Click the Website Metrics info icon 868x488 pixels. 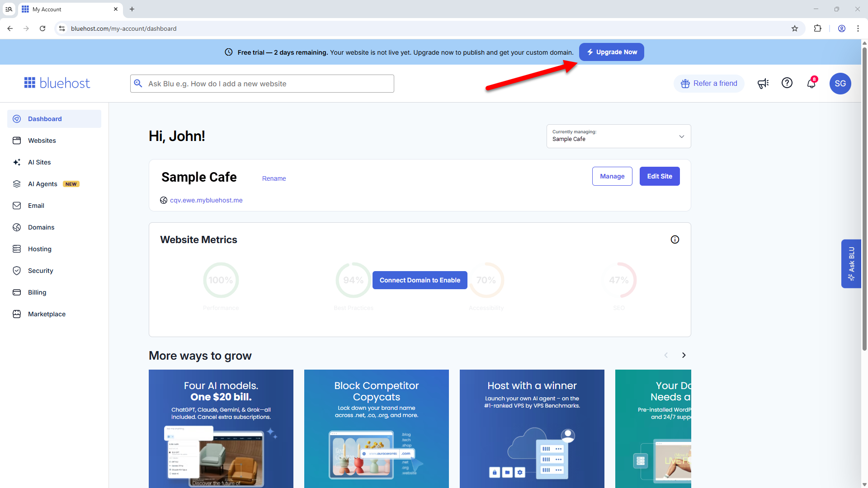point(675,239)
